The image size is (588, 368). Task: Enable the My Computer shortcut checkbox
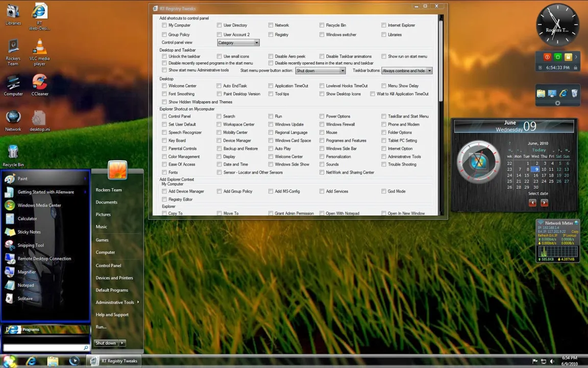tap(164, 25)
